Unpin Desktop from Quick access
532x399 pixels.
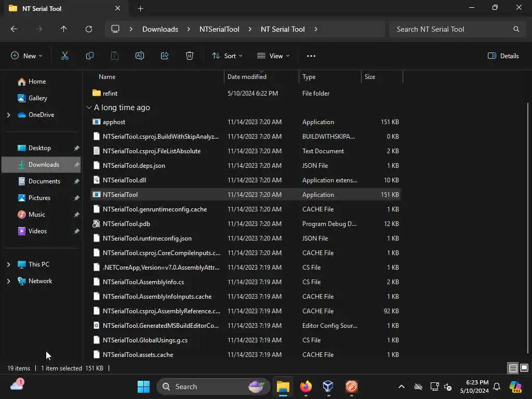77,148
